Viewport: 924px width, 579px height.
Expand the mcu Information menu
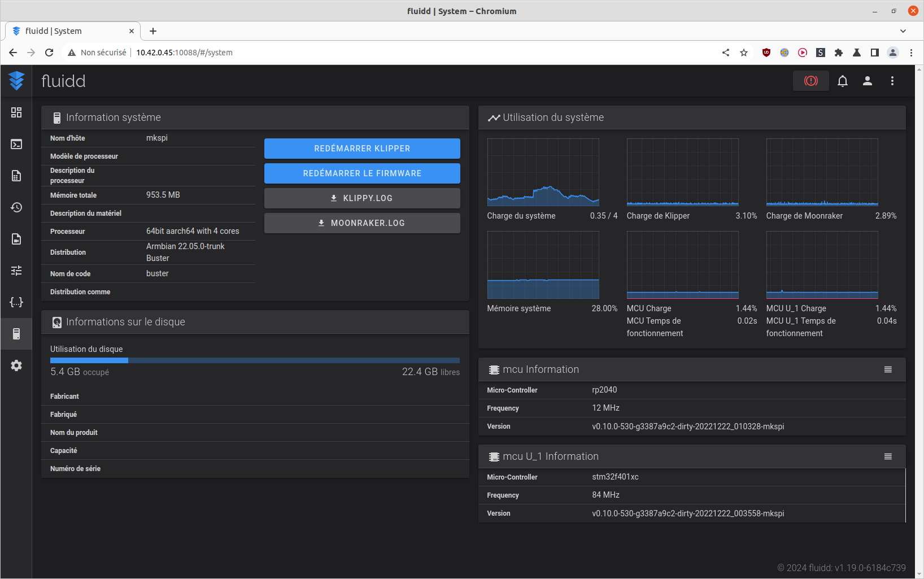(888, 369)
